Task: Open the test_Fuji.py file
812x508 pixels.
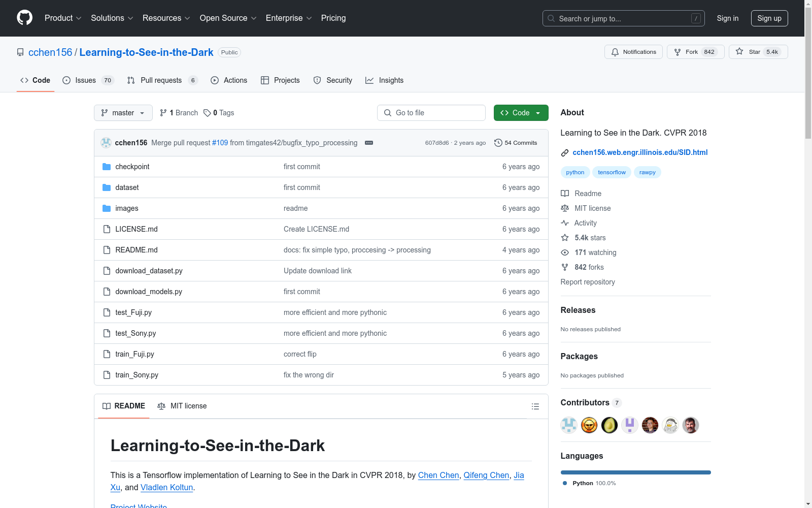Action: pyautogui.click(x=133, y=312)
